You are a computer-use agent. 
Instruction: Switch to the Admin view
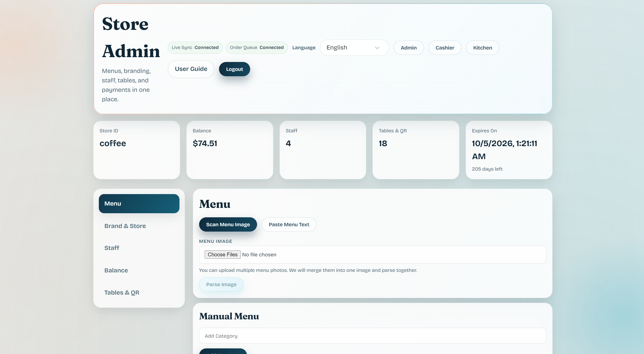pyautogui.click(x=408, y=48)
